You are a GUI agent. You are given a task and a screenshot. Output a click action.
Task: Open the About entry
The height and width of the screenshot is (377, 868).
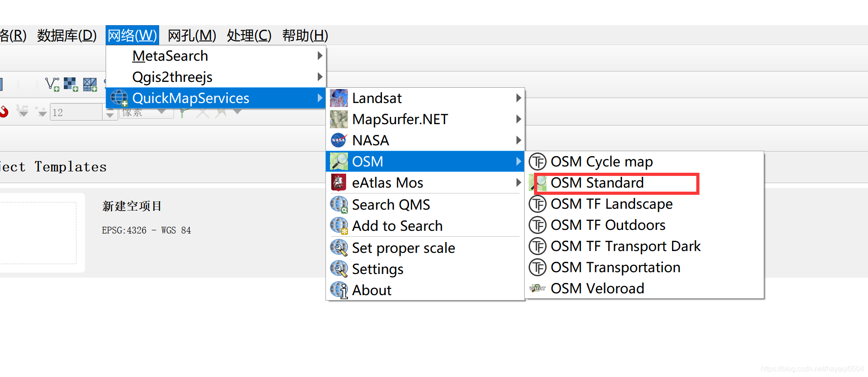point(425,290)
